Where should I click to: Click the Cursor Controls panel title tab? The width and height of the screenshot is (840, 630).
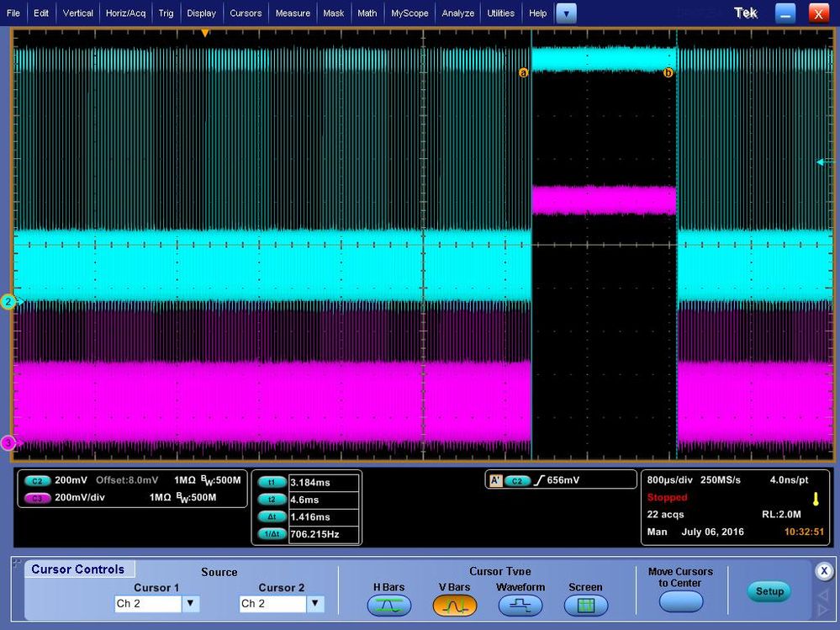78,569
